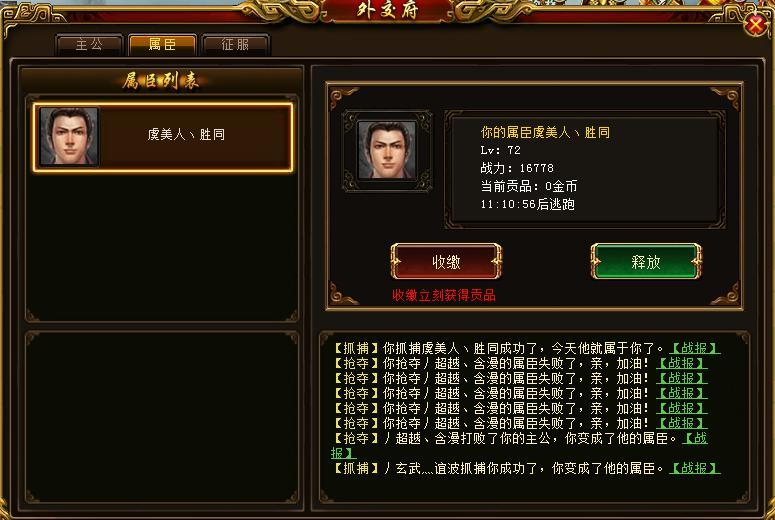Select the 属臣 tab
Viewport: 775px width, 520px height.
(x=162, y=45)
